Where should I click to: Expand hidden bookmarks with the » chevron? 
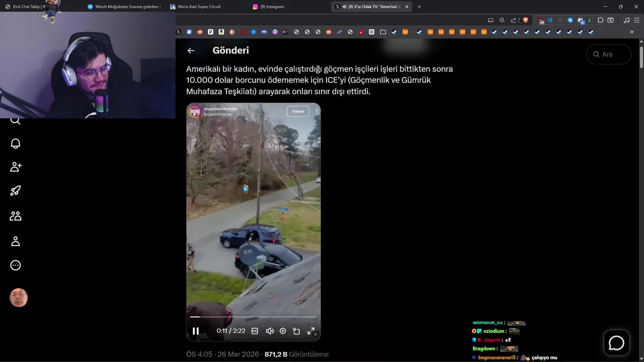(x=631, y=32)
